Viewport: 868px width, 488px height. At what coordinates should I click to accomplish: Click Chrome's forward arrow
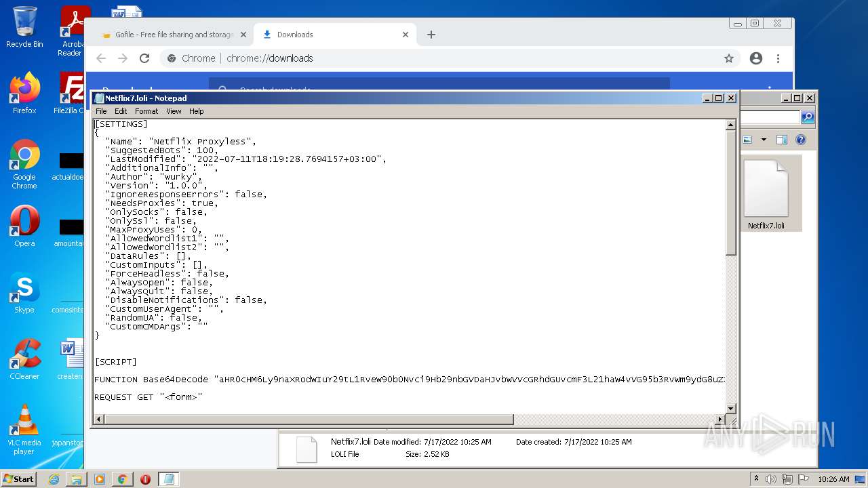click(x=123, y=58)
